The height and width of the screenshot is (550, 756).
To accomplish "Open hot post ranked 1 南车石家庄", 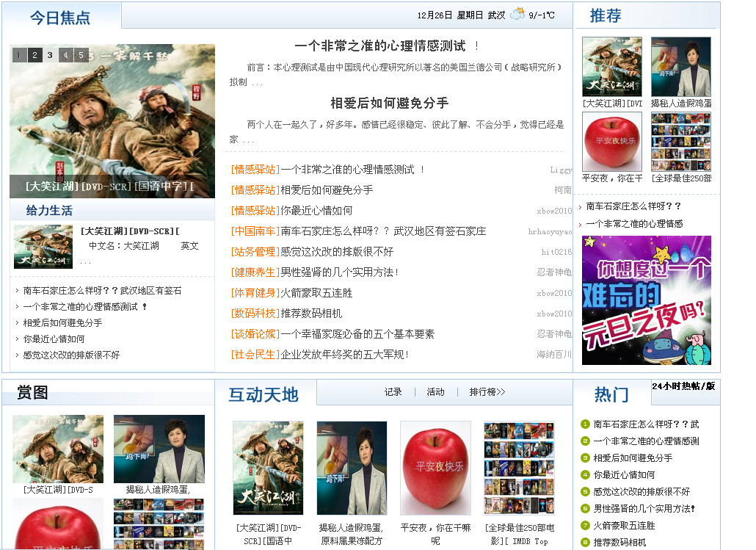I will coord(646,424).
